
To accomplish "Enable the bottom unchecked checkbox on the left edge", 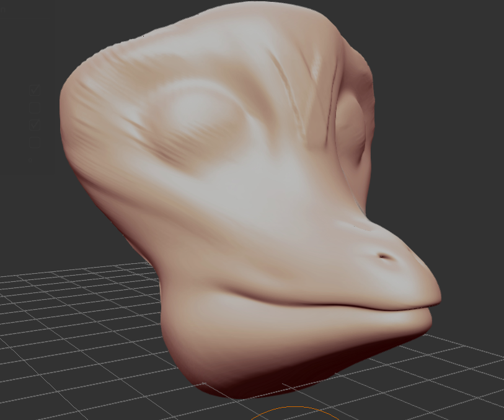I will [35, 142].
